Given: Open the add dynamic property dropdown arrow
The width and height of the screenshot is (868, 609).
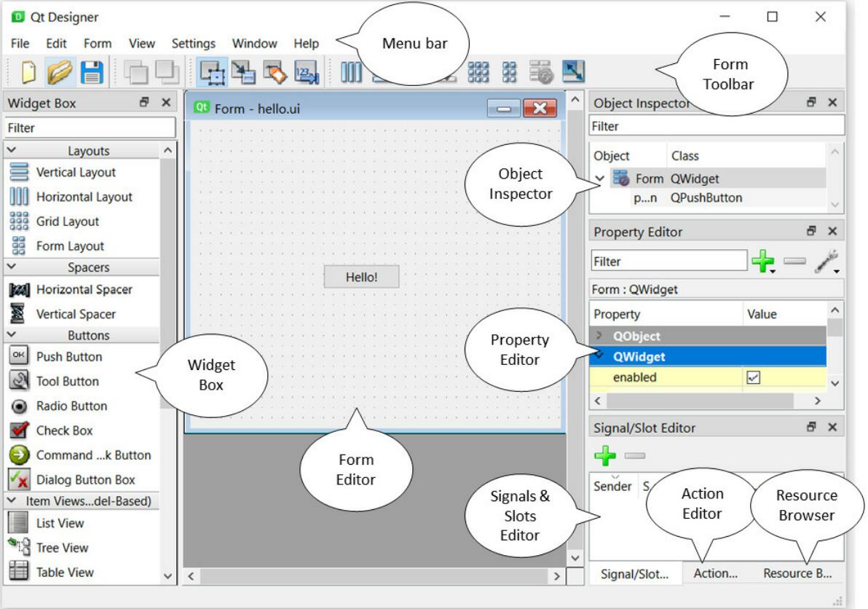Looking at the screenshot, I should point(773,271).
